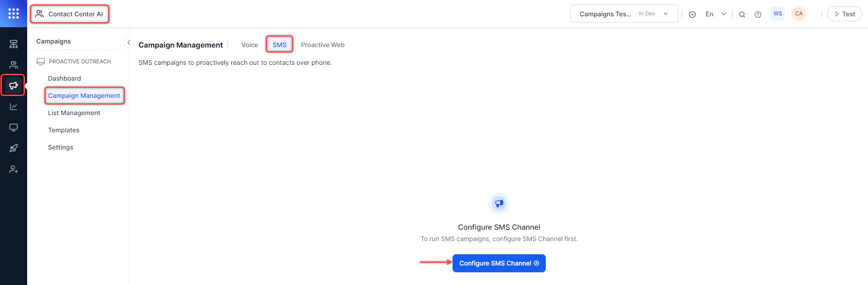Open the En language dropdown
Screen dimensions: 868x285
(x=715, y=14)
